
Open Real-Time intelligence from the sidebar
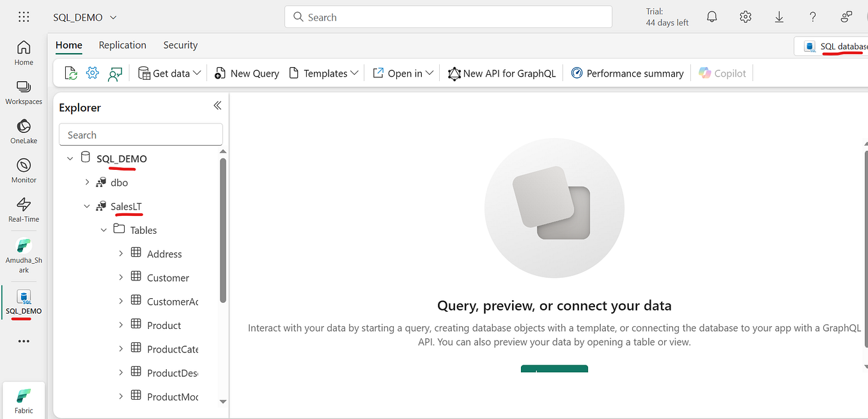(23, 209)
